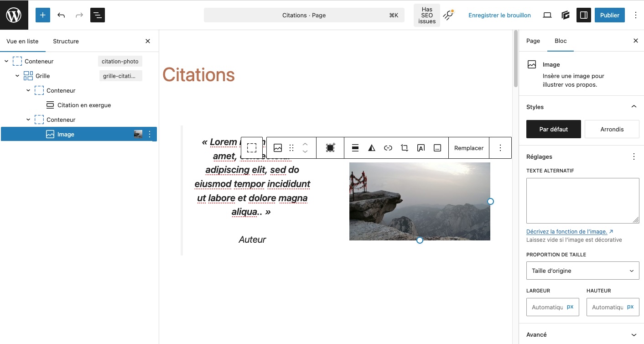Image resolution: width=644 pixels, height=344 pixels.
Task: Toggle the settings sidebar panel icon
Action: 583,15
